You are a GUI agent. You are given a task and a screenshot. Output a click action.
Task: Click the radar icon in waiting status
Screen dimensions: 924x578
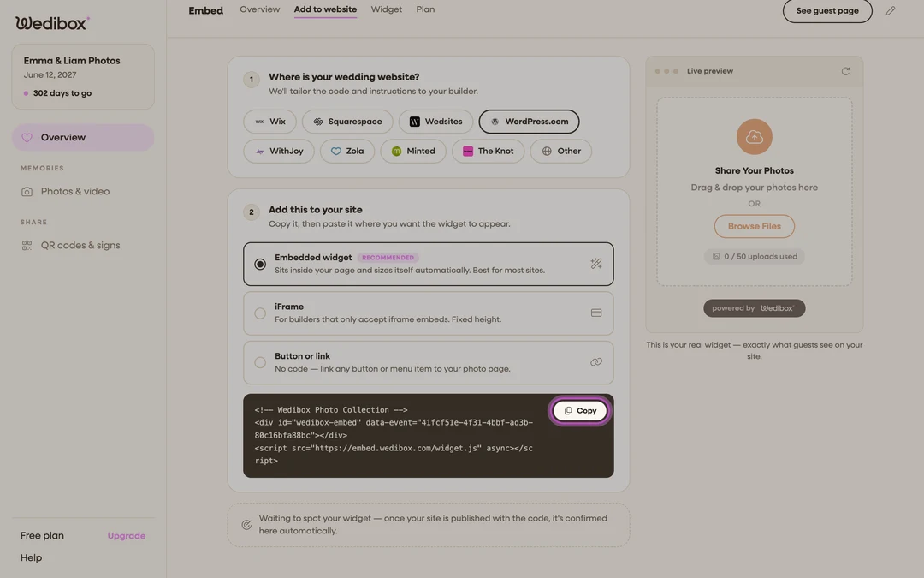246,525
